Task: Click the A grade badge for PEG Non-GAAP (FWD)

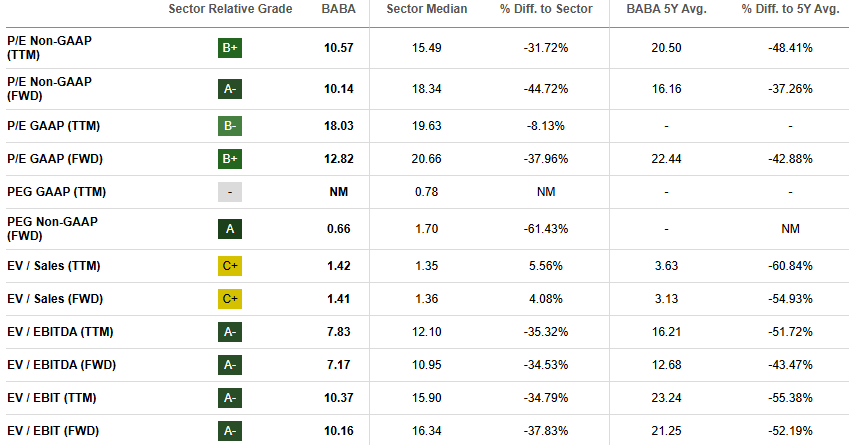Action: pyautogui.click(x=230, y=229)
